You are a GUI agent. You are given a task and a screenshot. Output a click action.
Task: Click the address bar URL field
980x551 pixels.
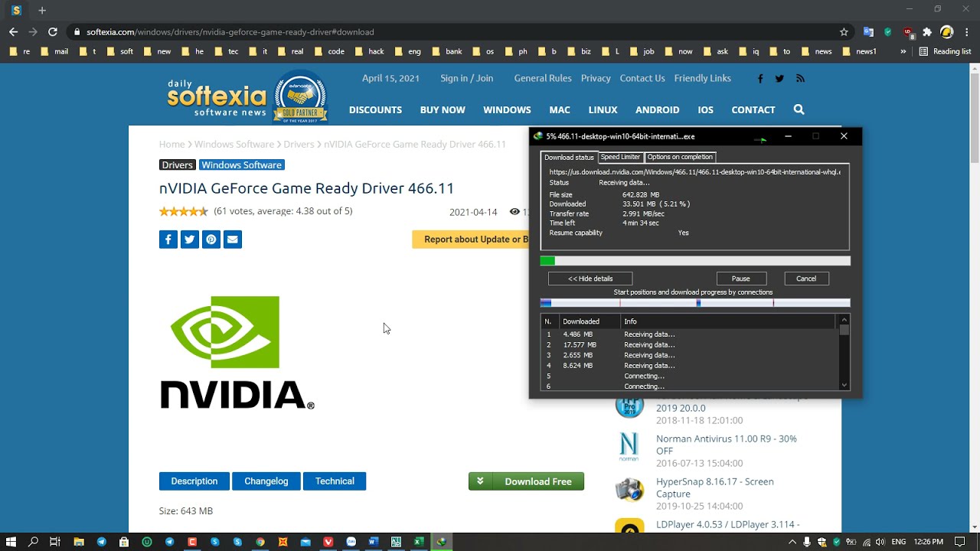pyautogui.click(x=452, y=32)
